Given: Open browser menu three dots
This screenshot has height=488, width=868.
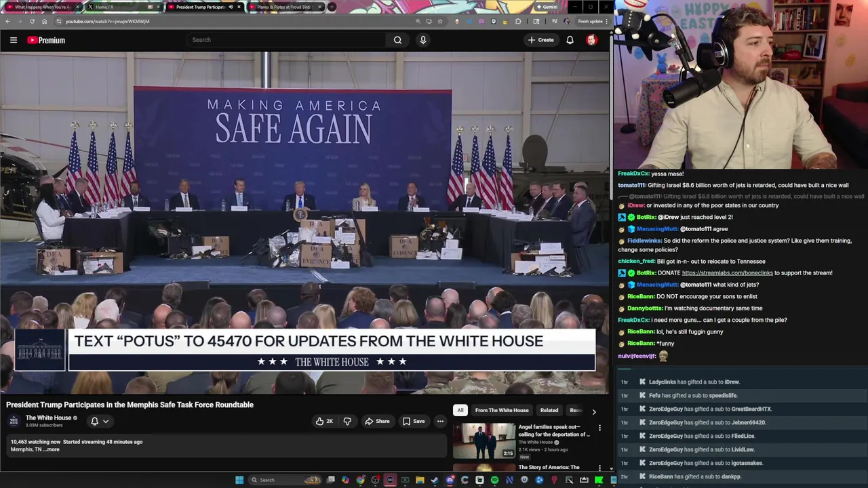Looking at the screenshot, I should pyautogui.click(x=607, y=21).
